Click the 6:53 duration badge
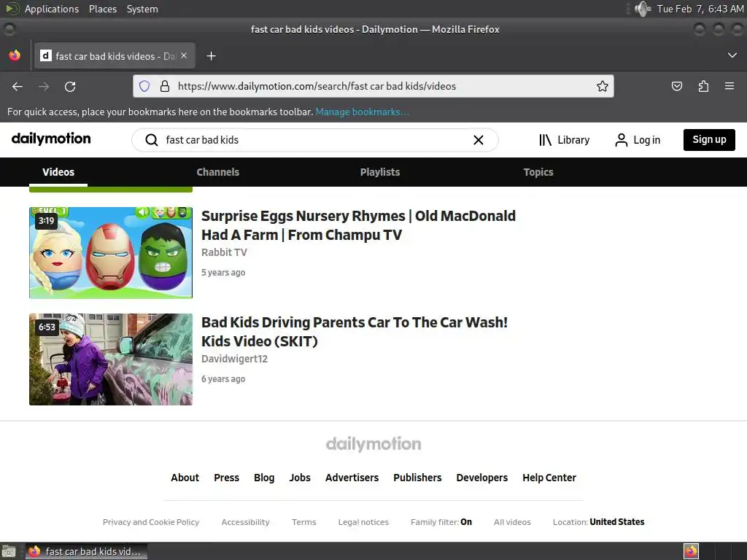747x560 pixels. click(x=47, y=327)
